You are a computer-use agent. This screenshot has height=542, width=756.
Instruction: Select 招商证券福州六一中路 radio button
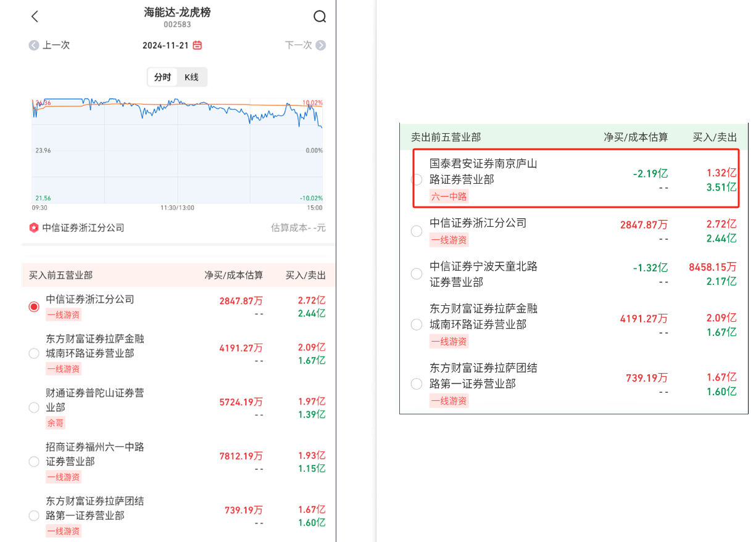pyautogui.click(x=34, y=461)
